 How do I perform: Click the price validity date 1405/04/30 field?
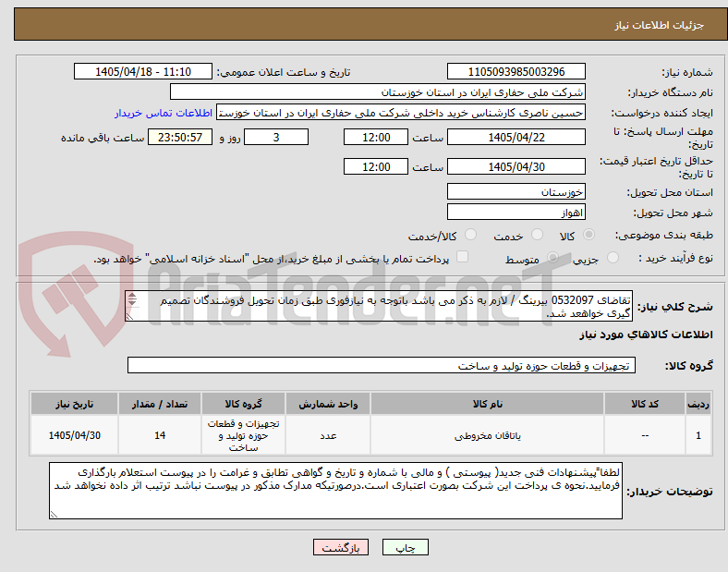516,166
